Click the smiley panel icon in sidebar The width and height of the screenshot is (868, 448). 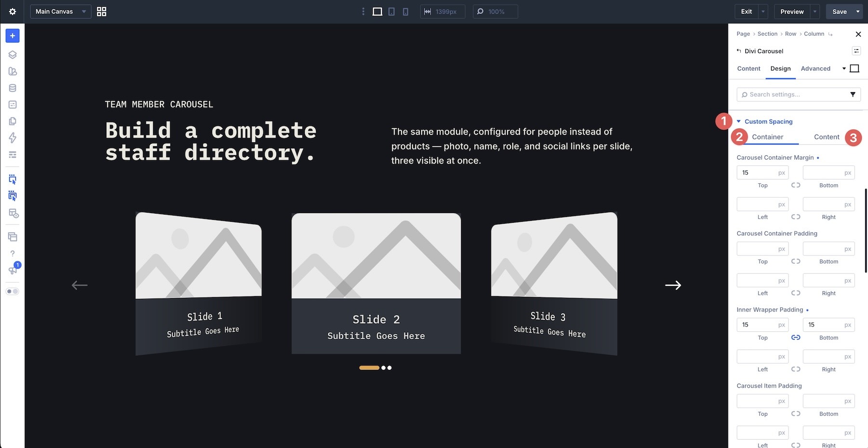[13, 105]
